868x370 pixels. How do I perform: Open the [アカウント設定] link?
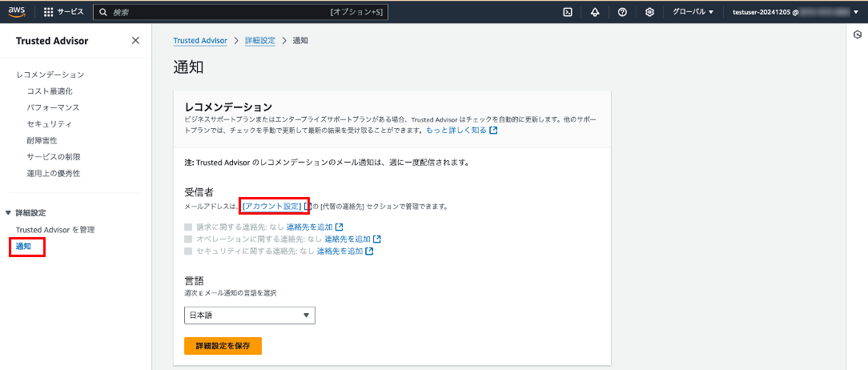coord(271,206)
